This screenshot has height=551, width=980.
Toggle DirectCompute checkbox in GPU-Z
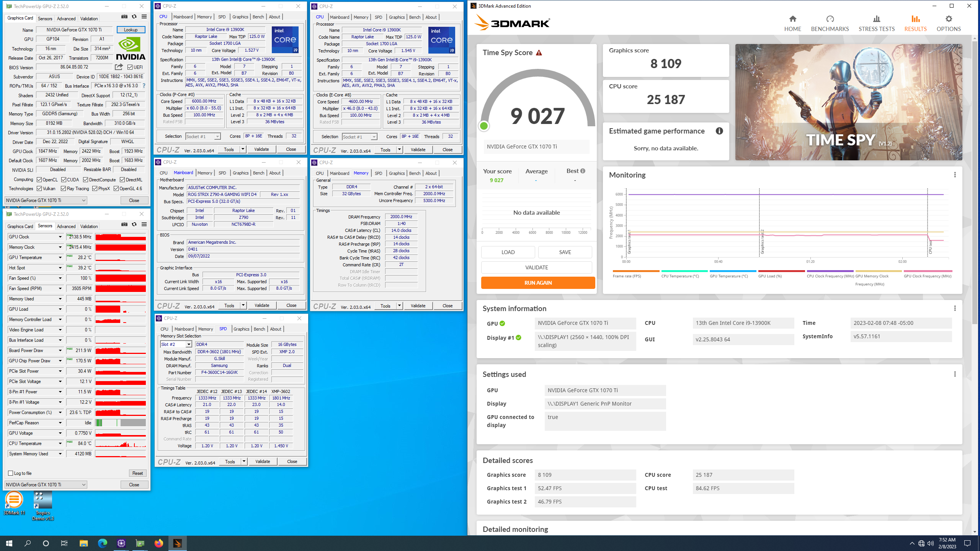tap(86, 179)
